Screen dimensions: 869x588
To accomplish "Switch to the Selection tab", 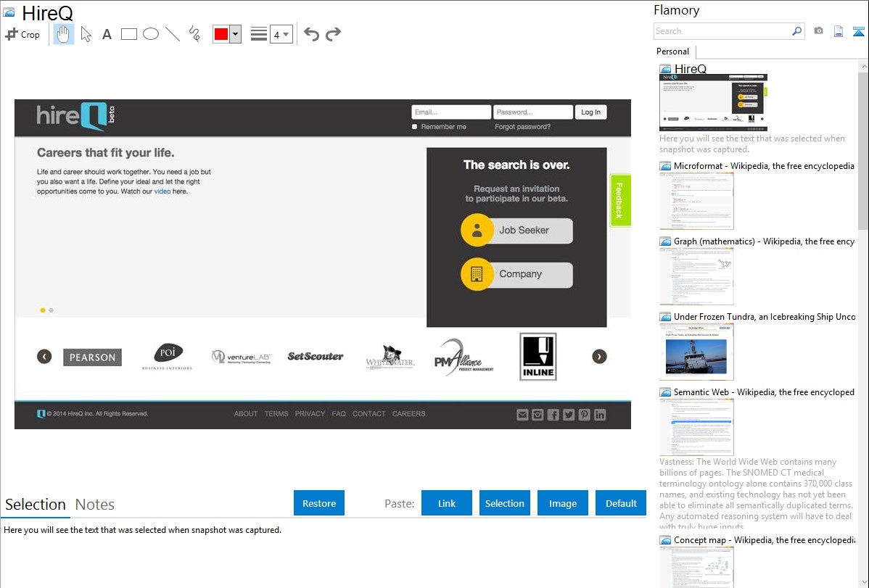I will click(36, 505).
